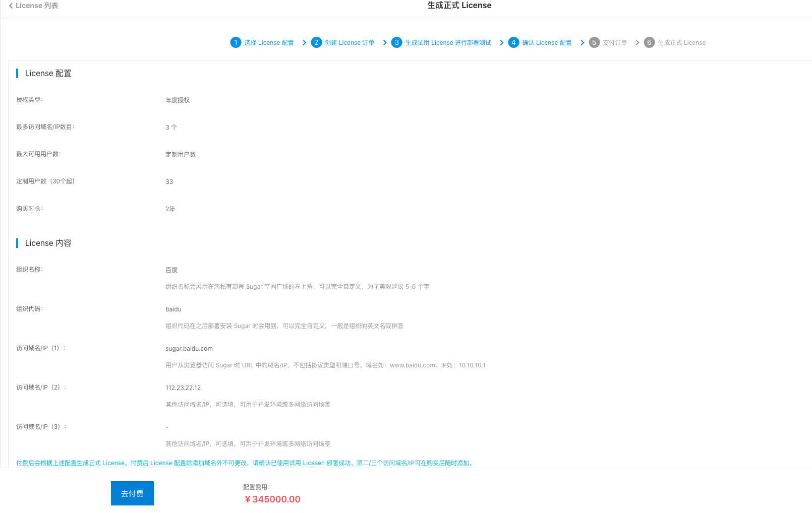The height and width of the screenshot is (513, 812).
Task: Click the 去付费 button
Action: point(132,493)
